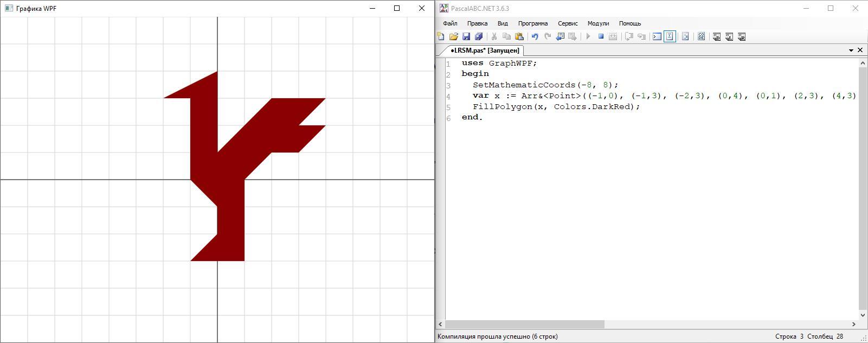The height and width of the screenshot is (343, 868).
Task: Open the Сервис menu
Action: [x=568, y=23]
